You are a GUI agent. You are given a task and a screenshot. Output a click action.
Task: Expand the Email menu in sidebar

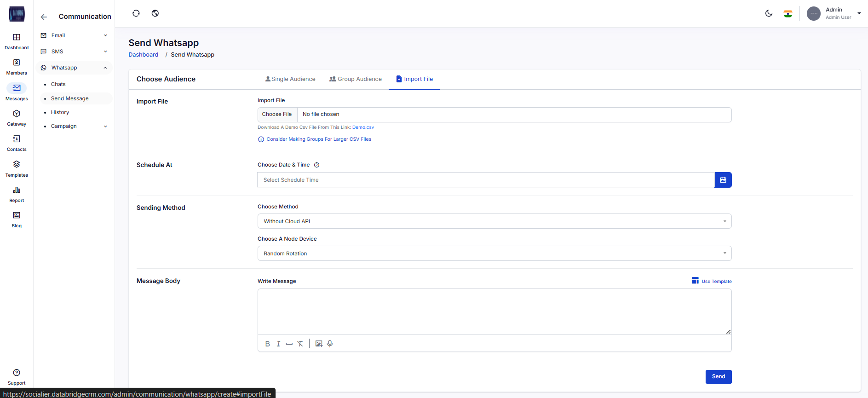74,35
